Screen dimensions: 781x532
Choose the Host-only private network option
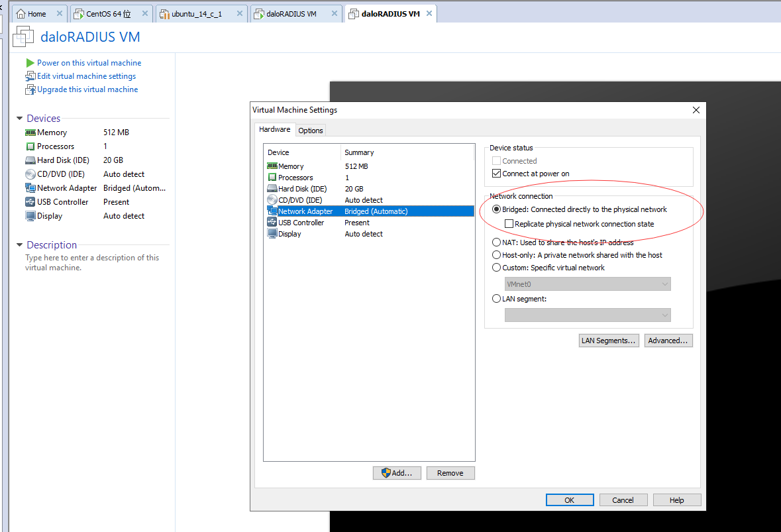tap(497, 255)
